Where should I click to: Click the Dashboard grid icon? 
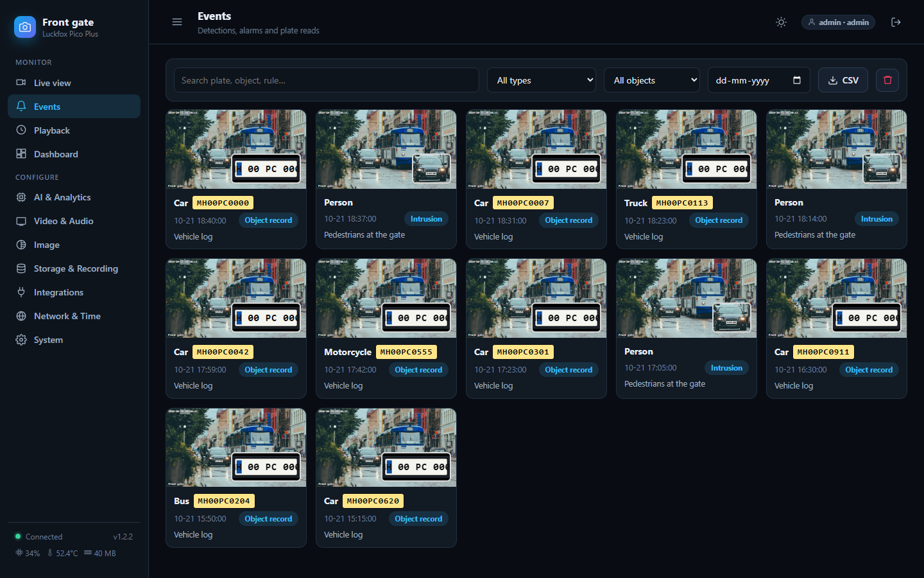[21, 153]
